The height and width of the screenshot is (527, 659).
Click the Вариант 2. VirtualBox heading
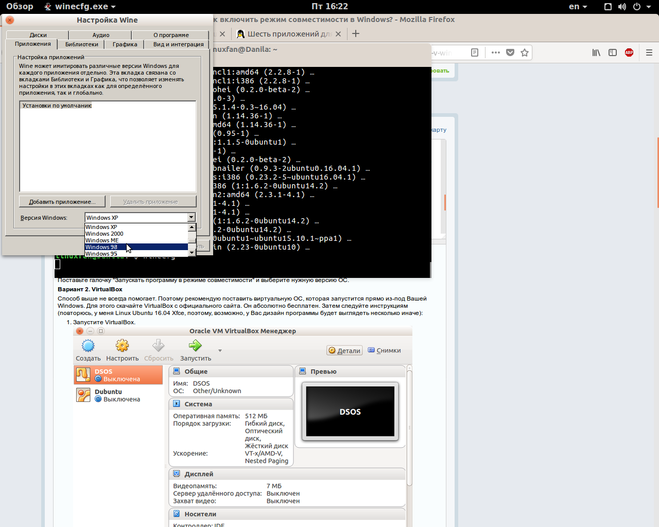point(90,290)
